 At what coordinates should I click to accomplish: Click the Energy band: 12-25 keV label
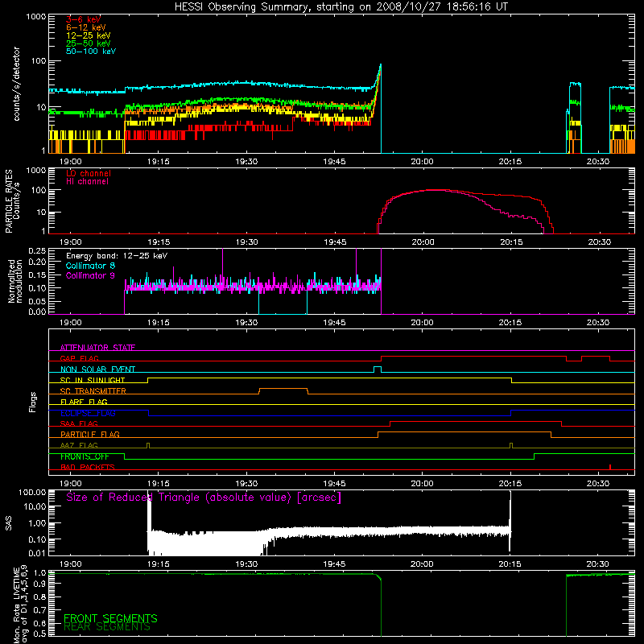[x=117, y=256]
